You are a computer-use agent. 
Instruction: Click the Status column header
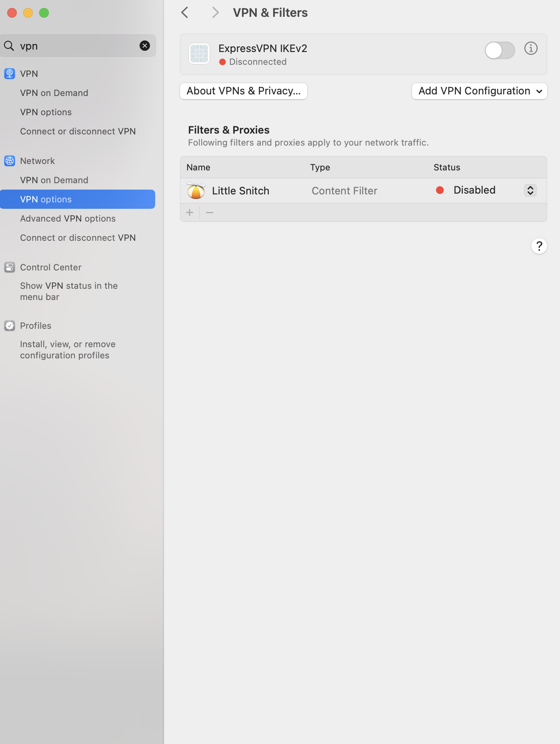click(x=447, y=167)
